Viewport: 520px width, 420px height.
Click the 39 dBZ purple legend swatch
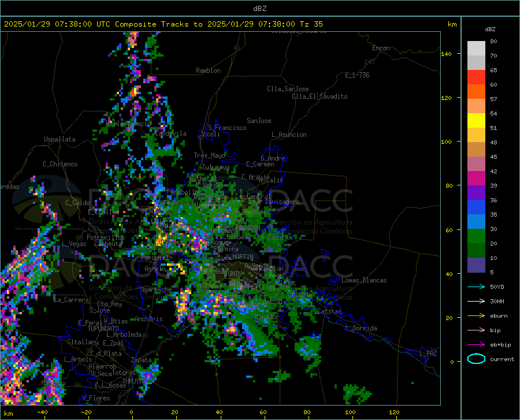(476, 193)
